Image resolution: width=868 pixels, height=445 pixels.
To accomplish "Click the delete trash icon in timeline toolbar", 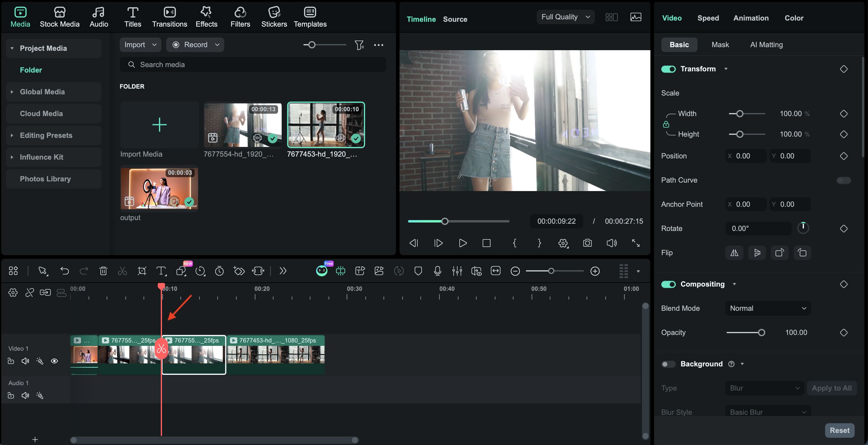I will (103, 271).
